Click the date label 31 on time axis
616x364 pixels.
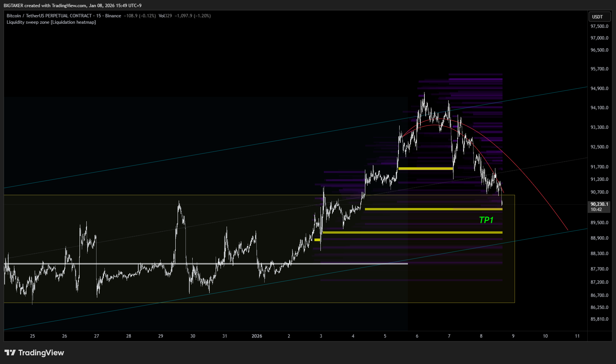pos(225,336)
